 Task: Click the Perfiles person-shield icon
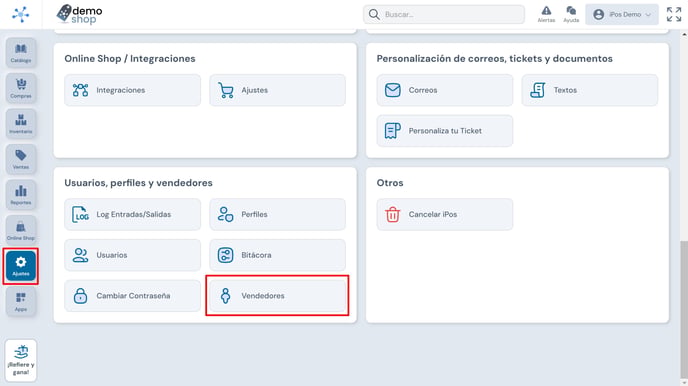point(226,214)
